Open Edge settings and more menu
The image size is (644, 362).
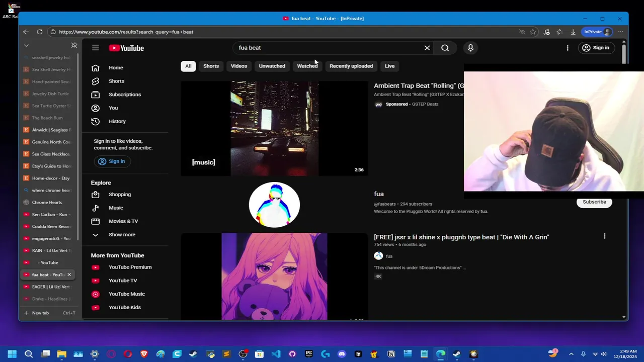(621, 32)
